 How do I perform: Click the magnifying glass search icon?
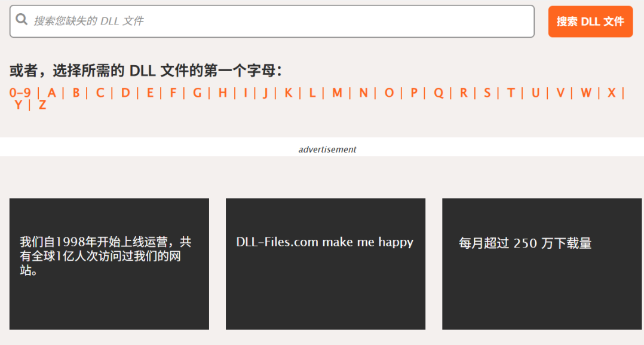coord(21,21)
